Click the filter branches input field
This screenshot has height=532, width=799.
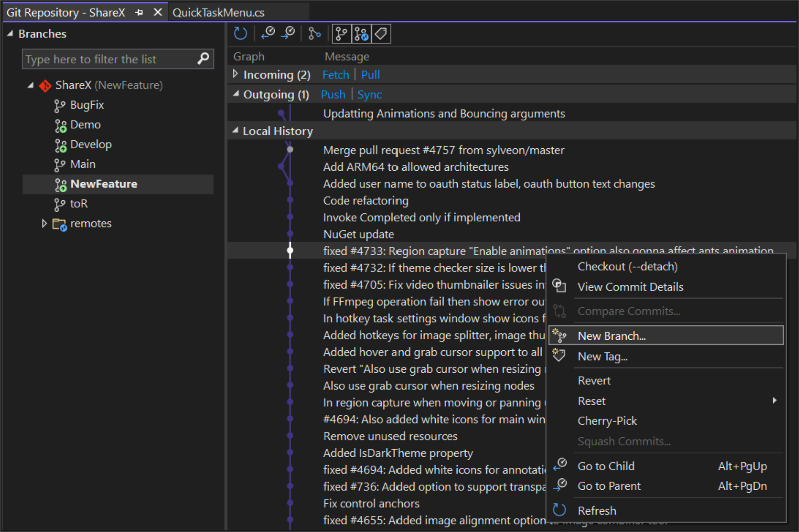pyautogui.click(x=112, y=59)
